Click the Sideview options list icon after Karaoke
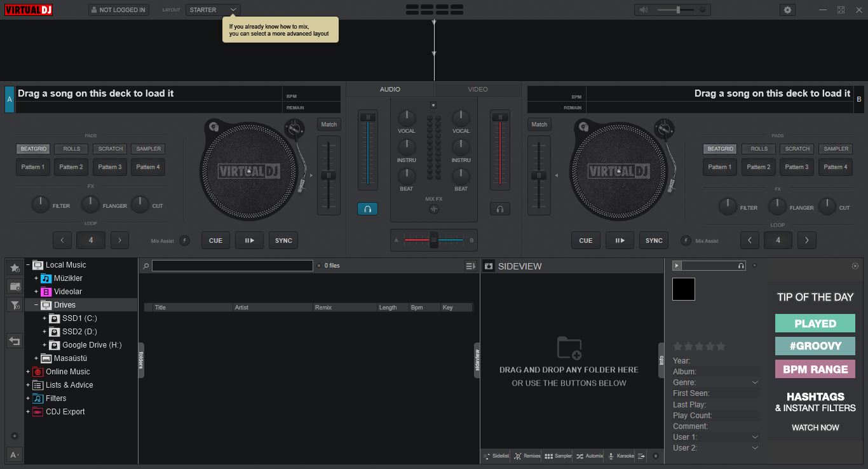 point(642,456)
